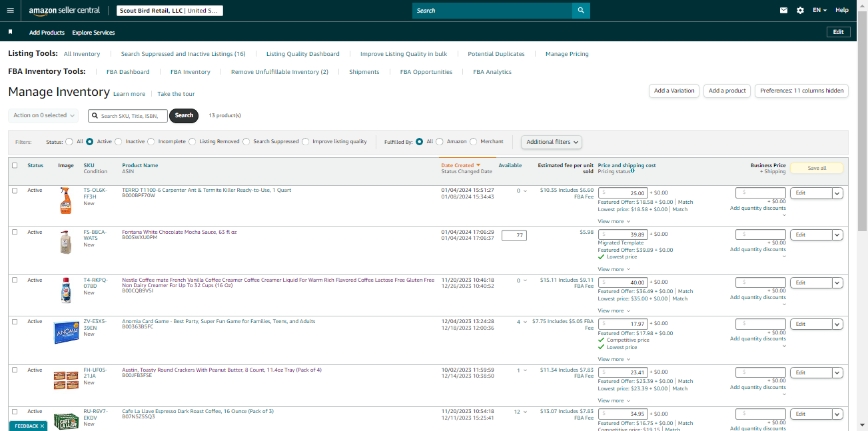Open the Learn more link
The image size is (868, 431).
[x=129, y=94]
